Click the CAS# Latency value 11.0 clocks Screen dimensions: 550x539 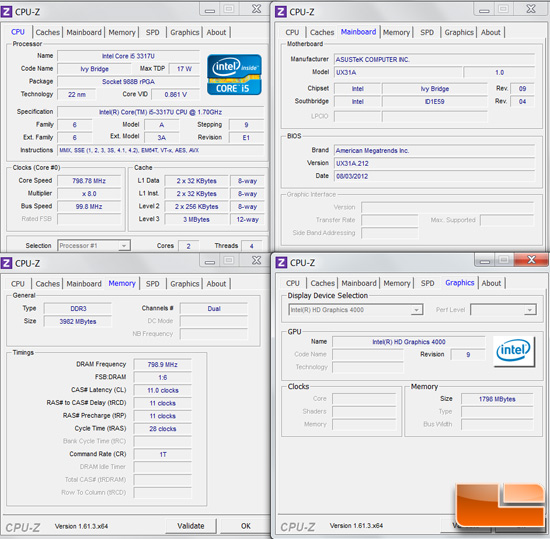tap(162, 390)
